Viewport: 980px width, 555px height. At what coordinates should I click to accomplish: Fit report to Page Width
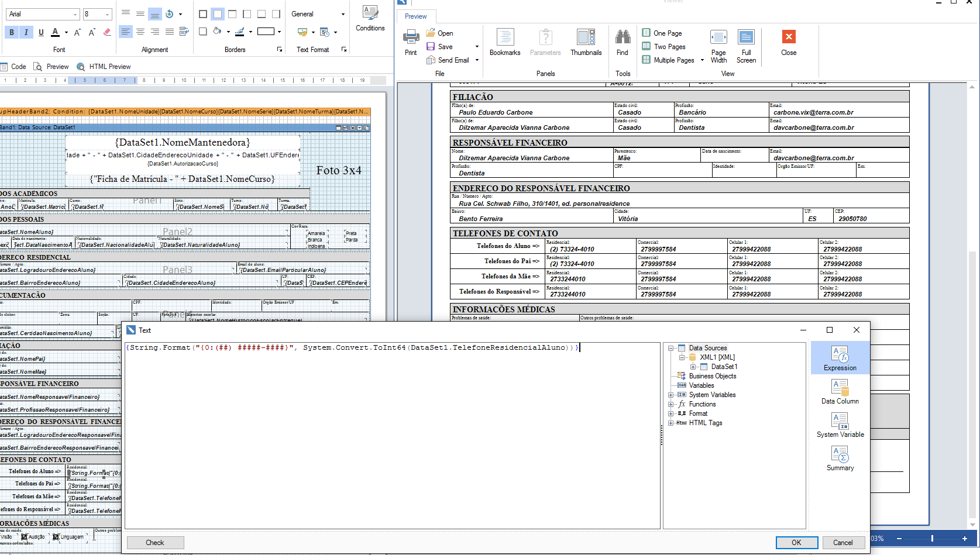coord(718,46)
